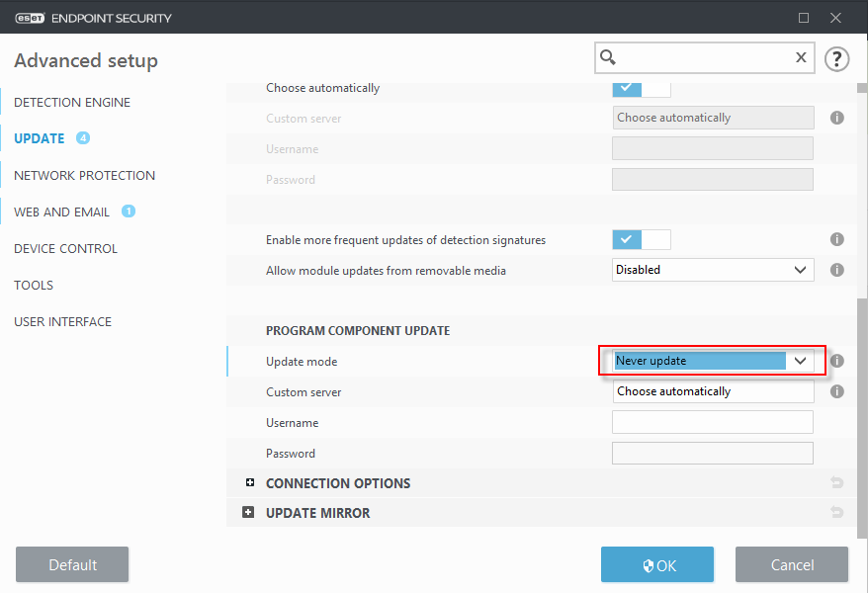
Task: Clear search with the X icon
Action: point(801,58)
